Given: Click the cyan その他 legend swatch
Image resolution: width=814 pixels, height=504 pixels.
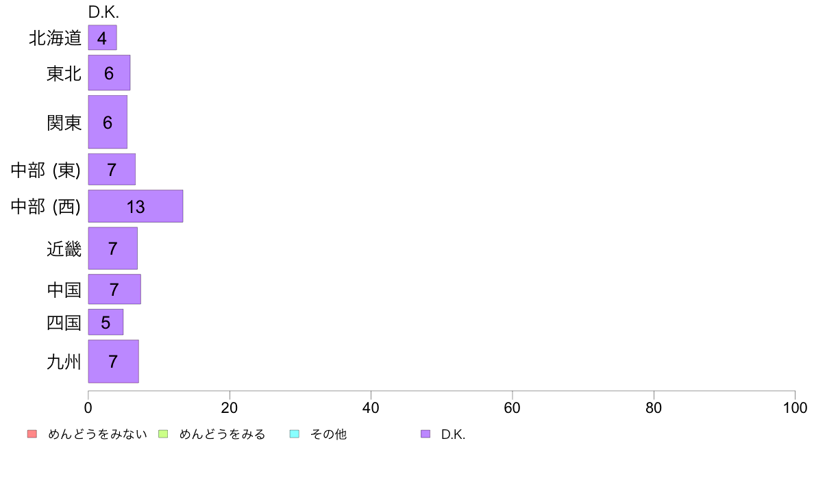Looking at the screenshot, I should tap(295, 434).
